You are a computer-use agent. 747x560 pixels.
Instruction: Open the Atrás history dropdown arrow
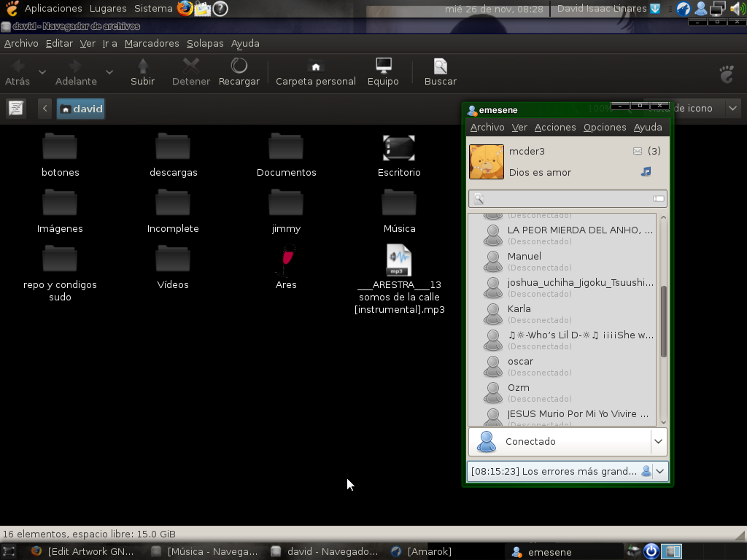[x=42, y=72]
